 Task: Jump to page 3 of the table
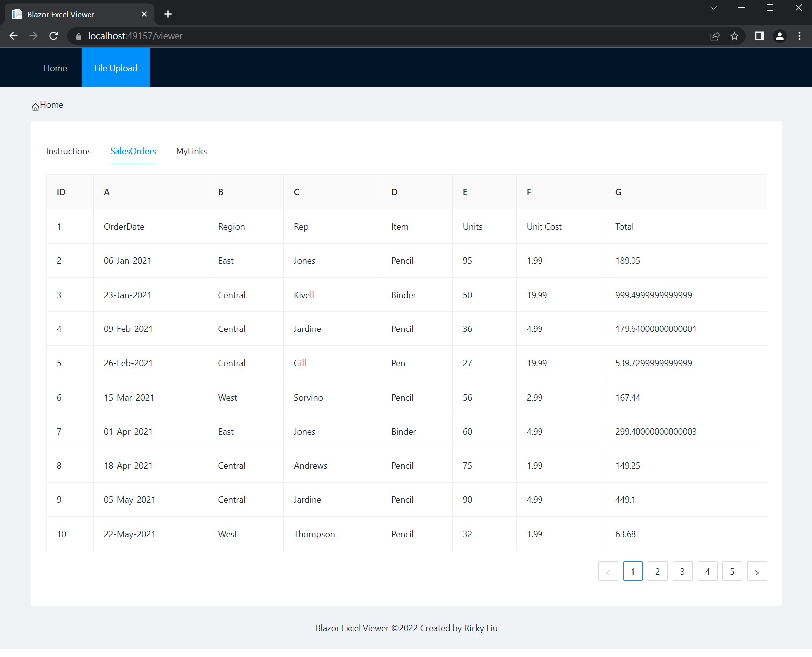682,572
